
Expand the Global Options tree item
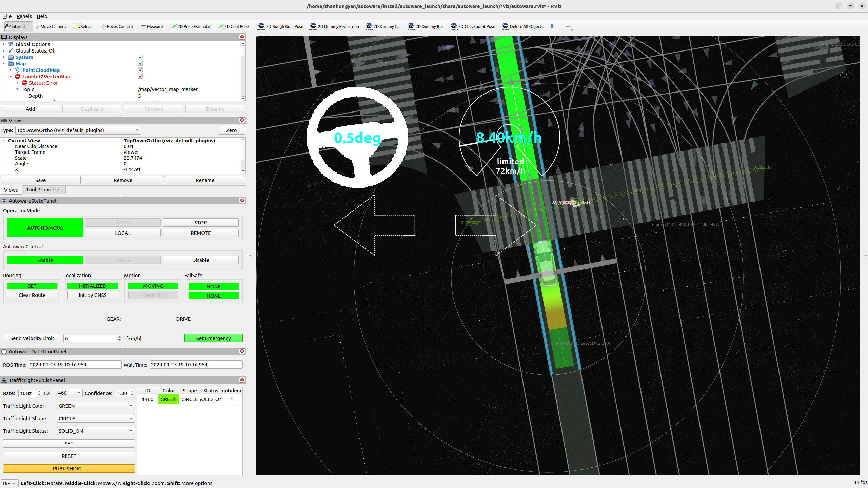coord(4,44)
